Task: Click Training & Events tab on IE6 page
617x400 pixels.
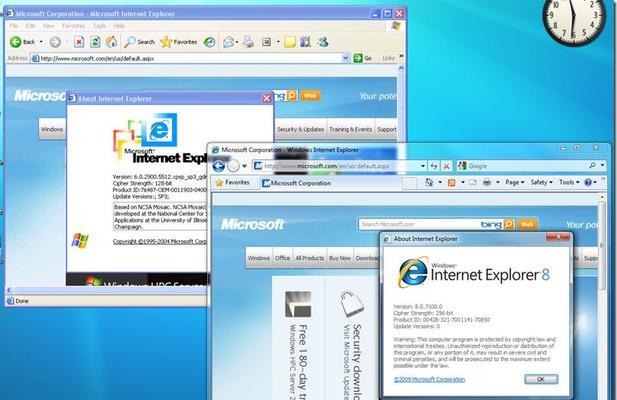Action: 350,129
